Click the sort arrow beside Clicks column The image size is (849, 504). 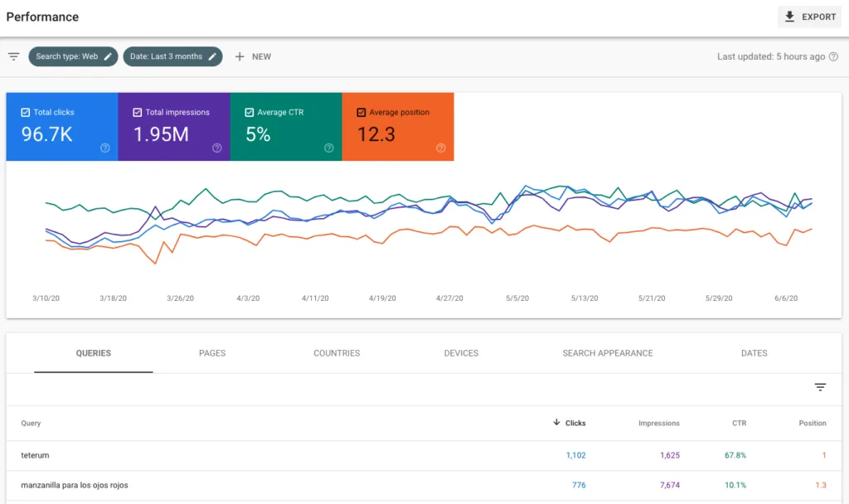556,422
